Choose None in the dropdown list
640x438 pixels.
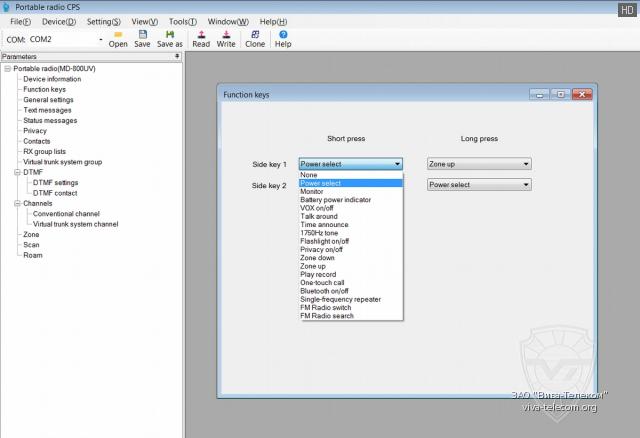pyautogui.click(x=351, y=175)
